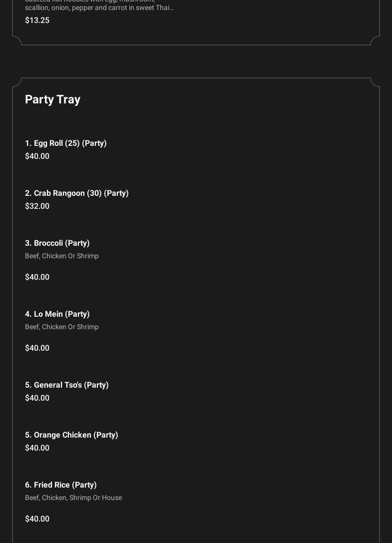Click the price below Broccoli (Party) description
Viewport: 392px width, 543px height.
coord(37,277)
